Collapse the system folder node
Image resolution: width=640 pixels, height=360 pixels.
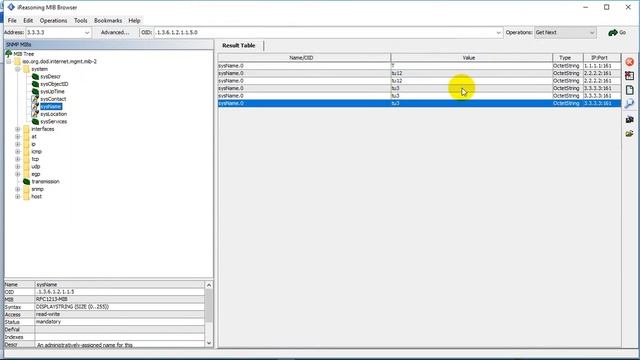(x=18, y=69)
